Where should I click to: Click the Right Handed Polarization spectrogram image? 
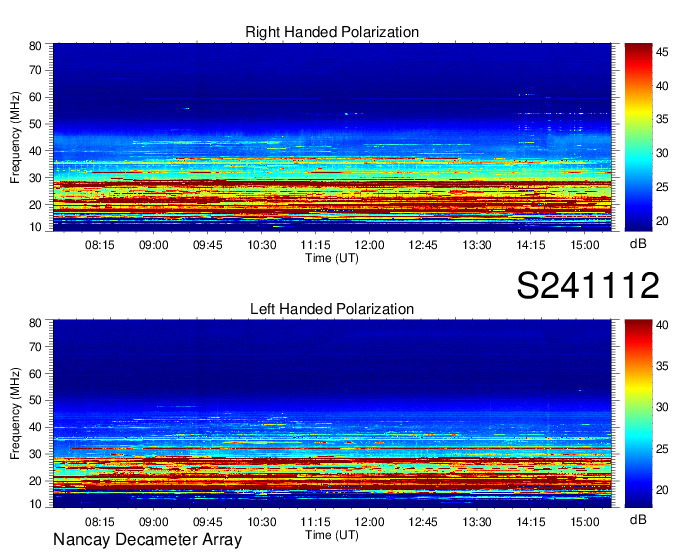click(332, 137)
